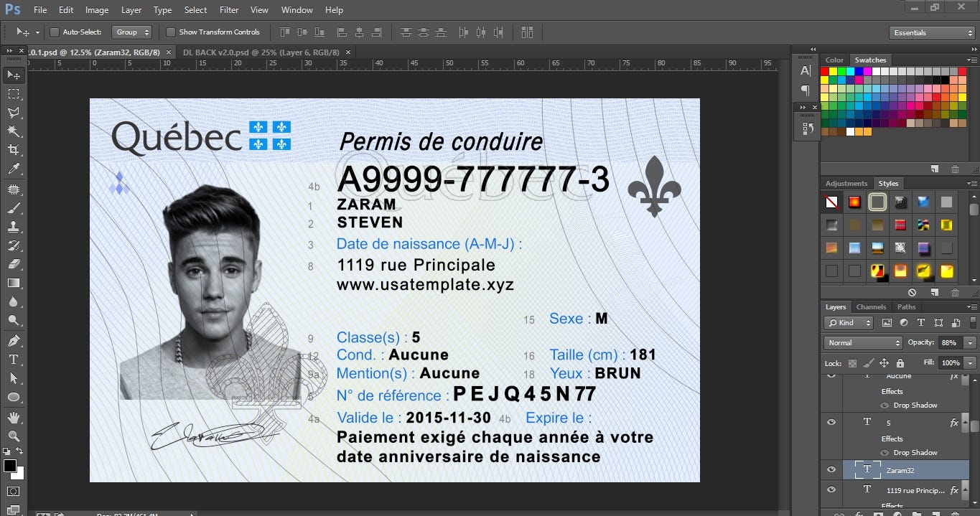Viewport: 980px width, 516px height.
Task: Select the Pen tool
Action: click(14, 340)
